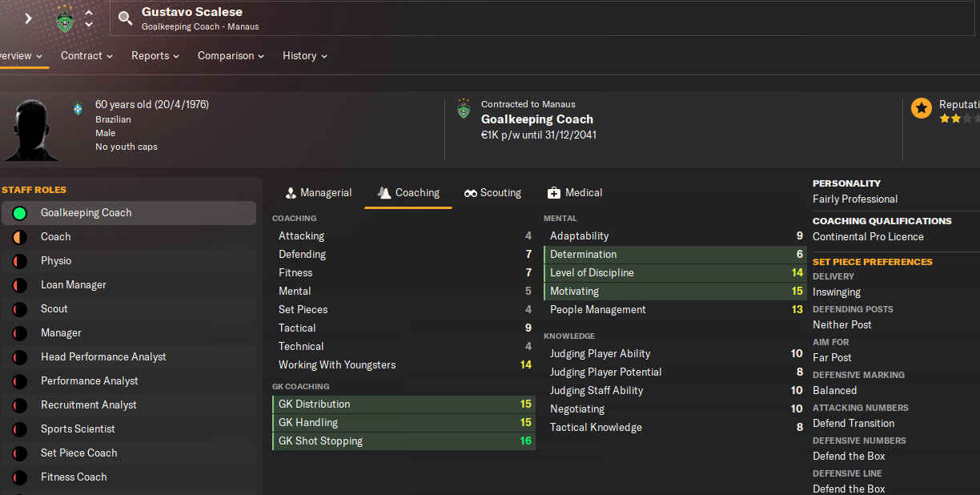Select the Physio staff role
The image size is (980, 495).
click(x=56, y=261)
